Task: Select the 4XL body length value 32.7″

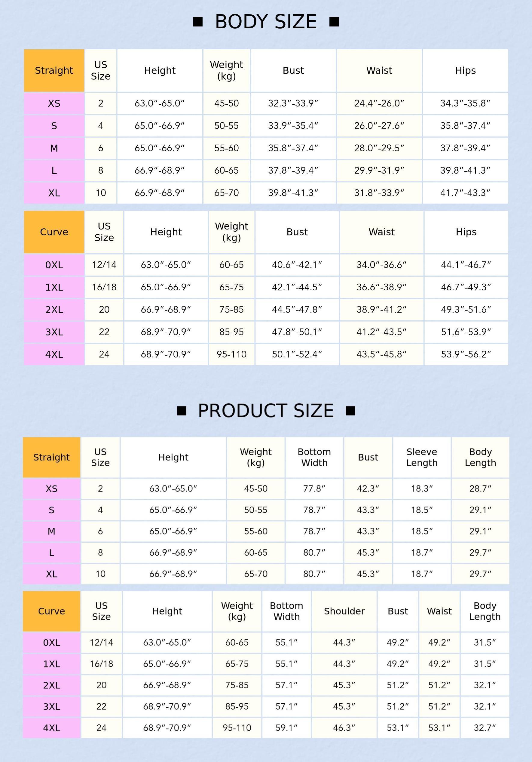Action: [485, 728]
